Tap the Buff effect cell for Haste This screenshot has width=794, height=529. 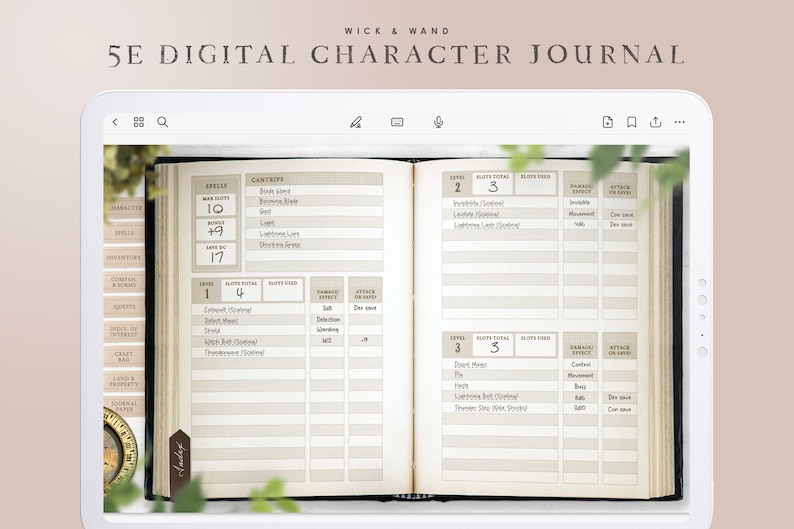click(580, 386)
